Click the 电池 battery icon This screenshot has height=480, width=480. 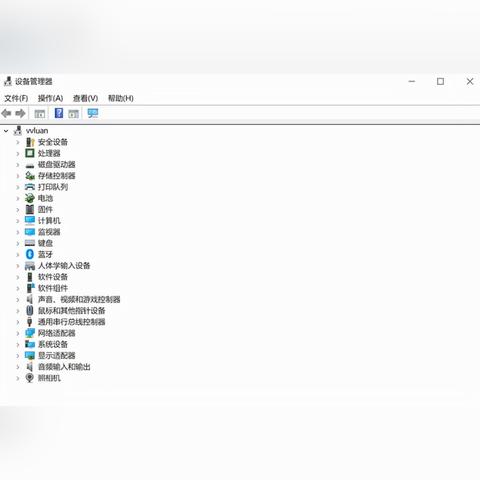click(x=30, y=198)
